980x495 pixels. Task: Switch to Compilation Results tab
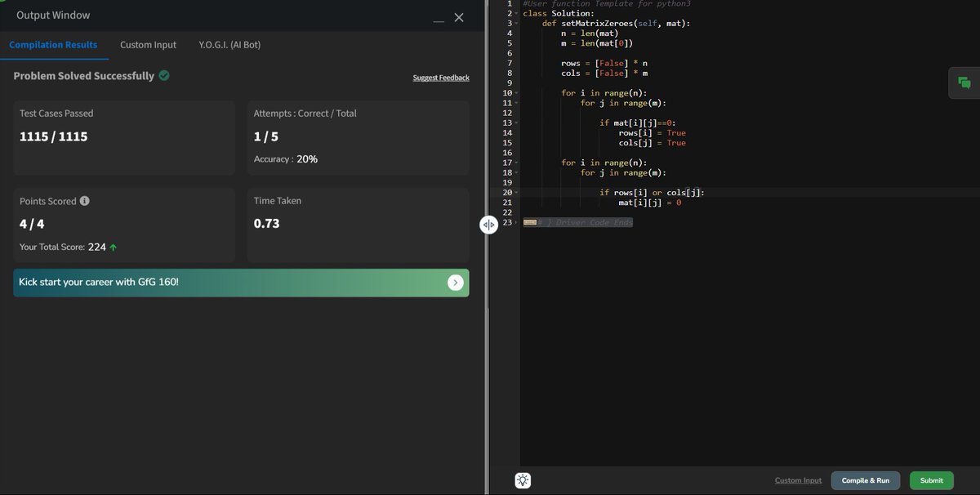pos(53,45)
